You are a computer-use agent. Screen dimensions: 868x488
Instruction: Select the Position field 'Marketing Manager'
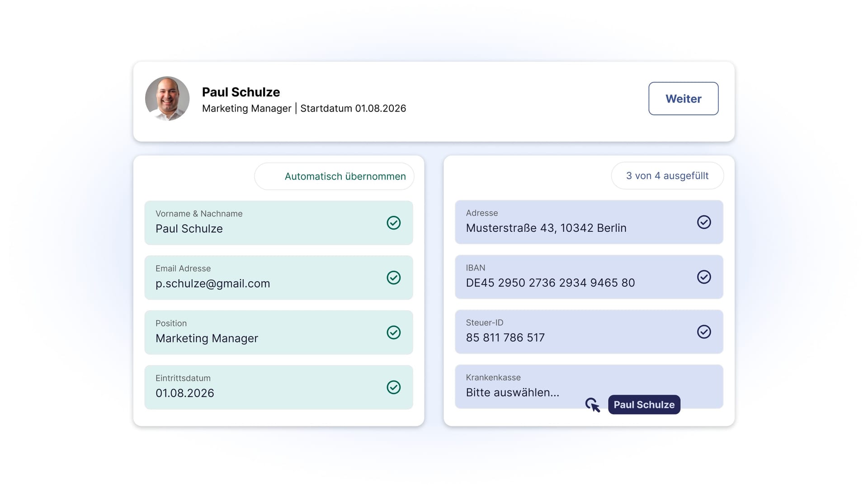(278, 332)
